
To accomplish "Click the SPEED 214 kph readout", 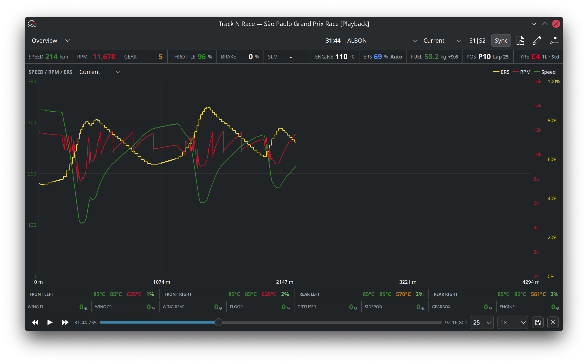I will tap(48, 57).
